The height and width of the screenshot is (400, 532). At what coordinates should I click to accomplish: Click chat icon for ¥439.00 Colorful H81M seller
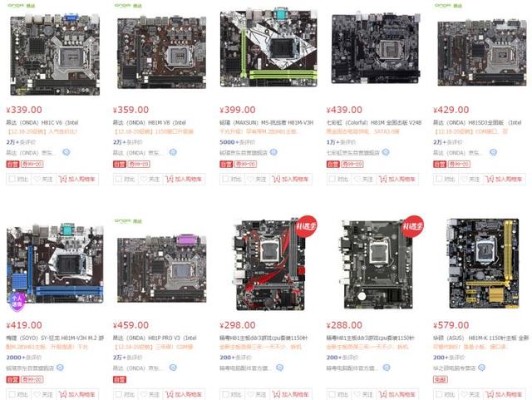pos(386,152)
